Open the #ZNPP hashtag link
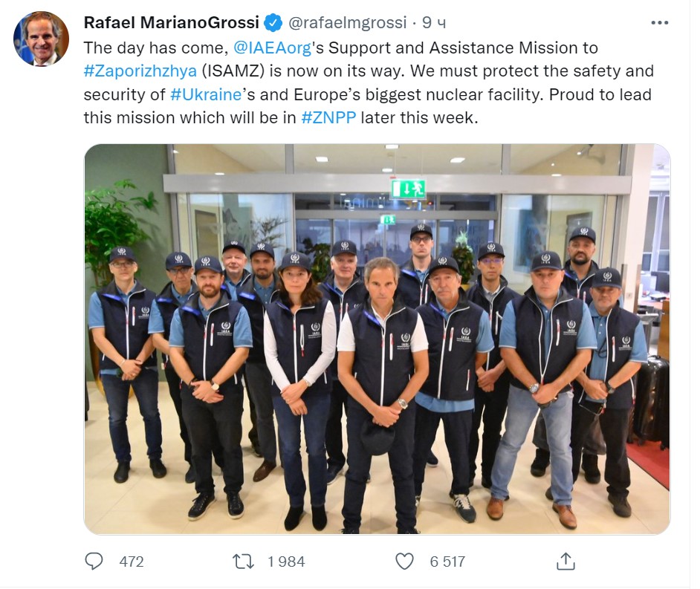This screenshot has height=589, width=700. pos(328,118)
